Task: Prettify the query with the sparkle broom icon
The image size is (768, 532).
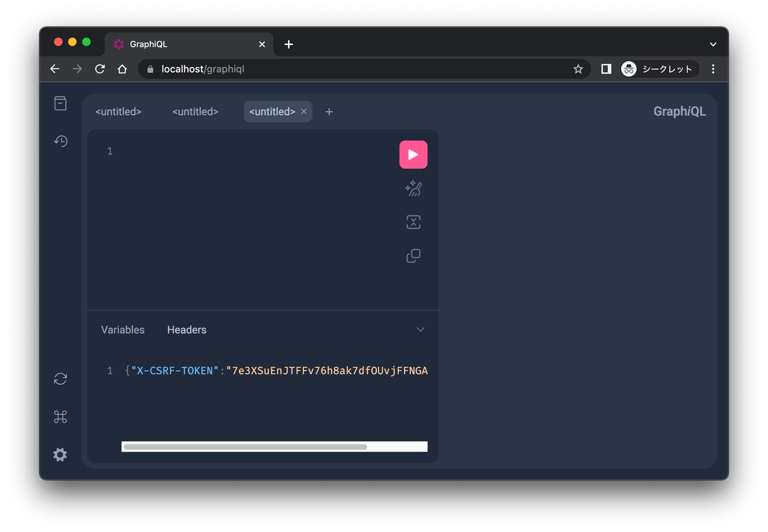Action: click(x=413, y=188)
